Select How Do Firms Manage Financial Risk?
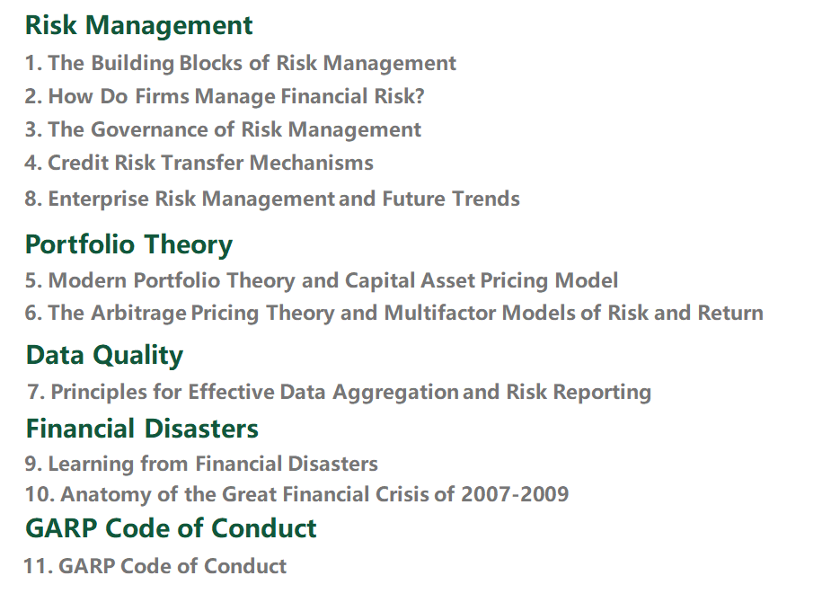The width and height of the screenshot is (832, 612). point(225,97)
